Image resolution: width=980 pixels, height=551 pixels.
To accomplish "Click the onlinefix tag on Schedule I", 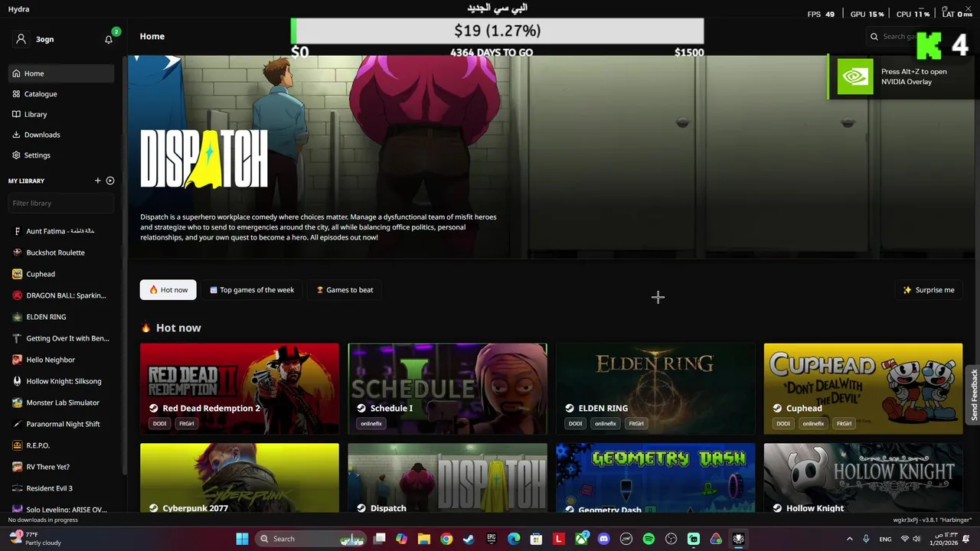I will point(371,423).
